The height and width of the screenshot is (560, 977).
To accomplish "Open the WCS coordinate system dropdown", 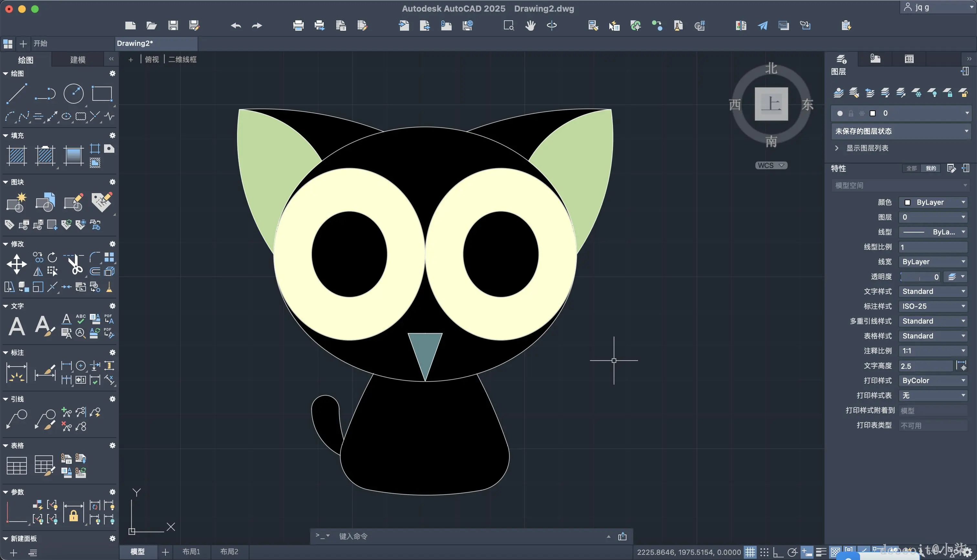I will point(771,165).
